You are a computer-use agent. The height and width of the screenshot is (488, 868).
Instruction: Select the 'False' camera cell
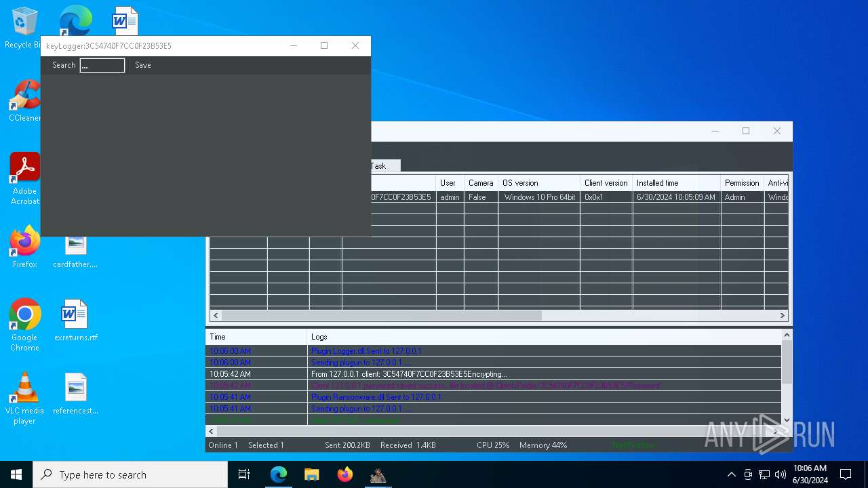point(481,197)
